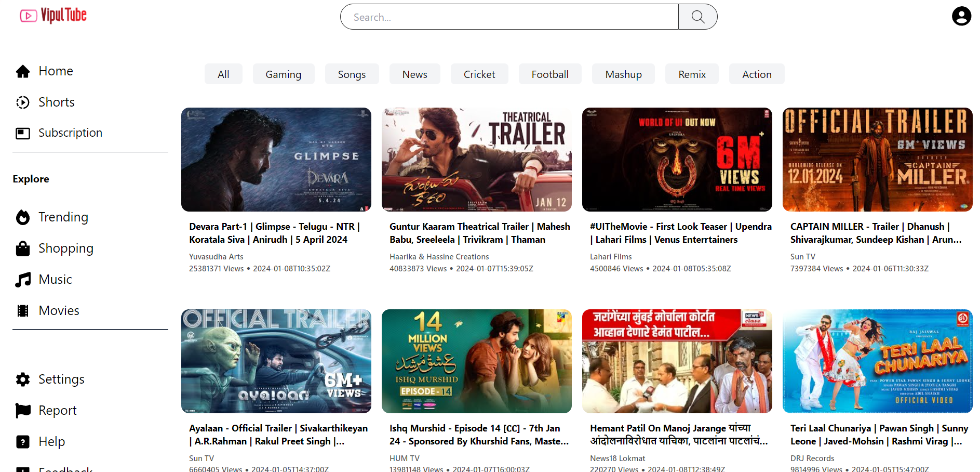Open Subscription from the sidebar
The height and width of the screenshot is (472, 980).
pos(70,133)
